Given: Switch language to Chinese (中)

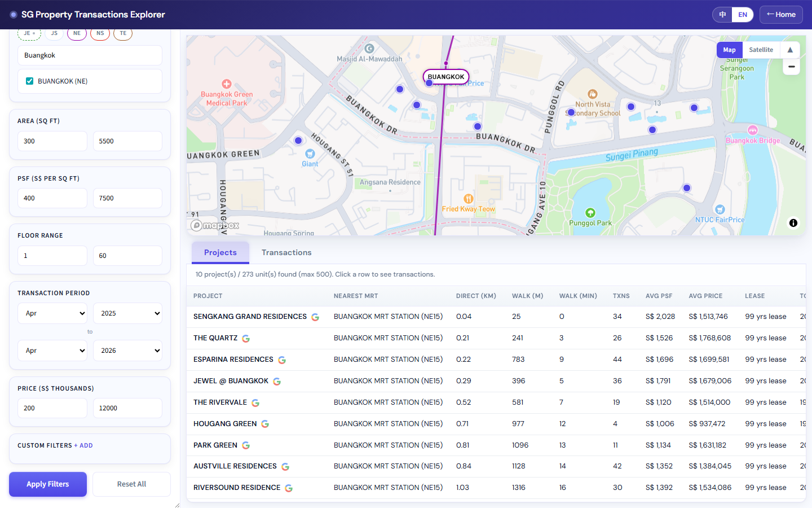Looking at the screenshot, I should (722, 15).
